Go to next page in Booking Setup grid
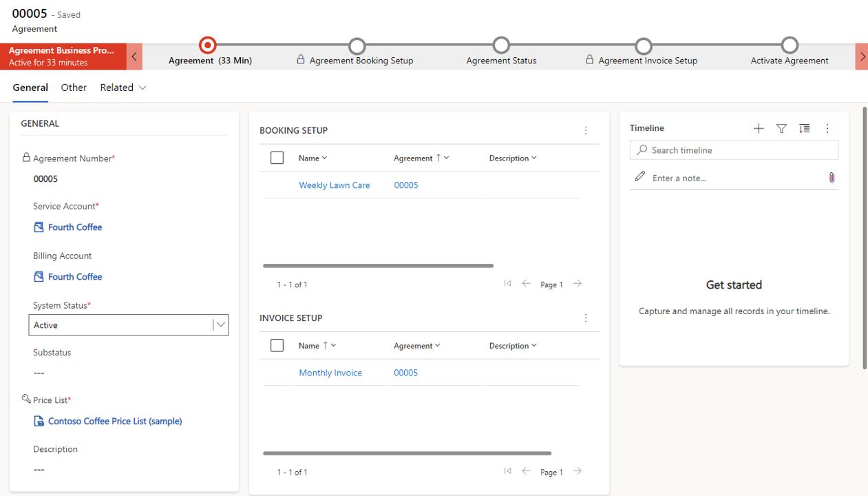The image size is (868, 496). pyautogui.click(x=578, y=283)
